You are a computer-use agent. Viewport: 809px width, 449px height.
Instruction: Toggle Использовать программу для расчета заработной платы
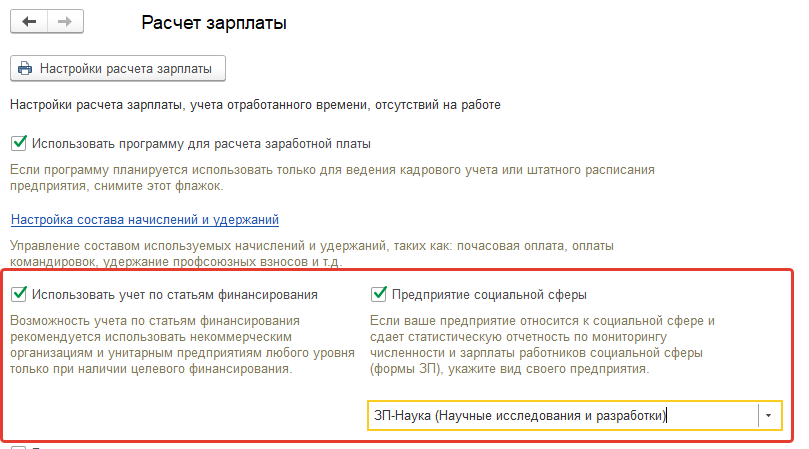[19, 143]
